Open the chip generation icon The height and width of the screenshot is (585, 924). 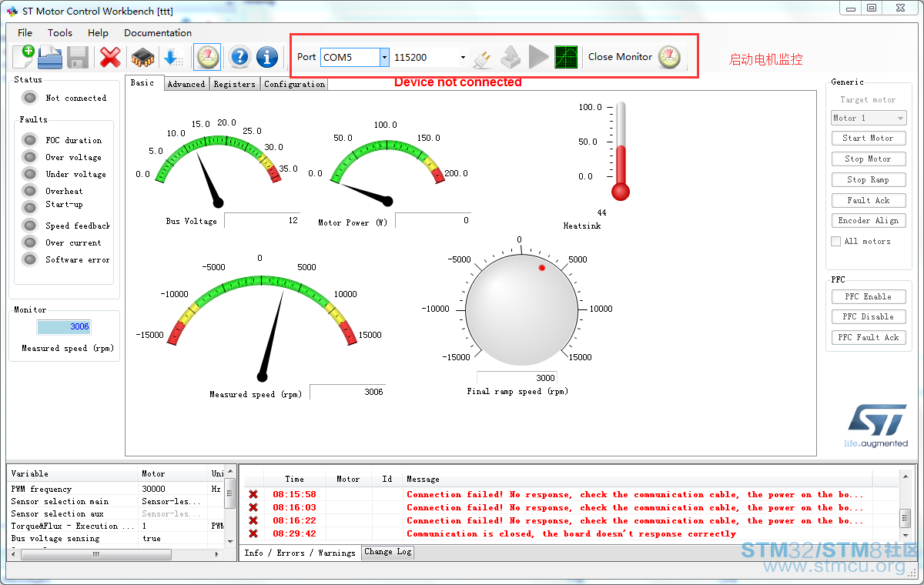tap(142, 57)
